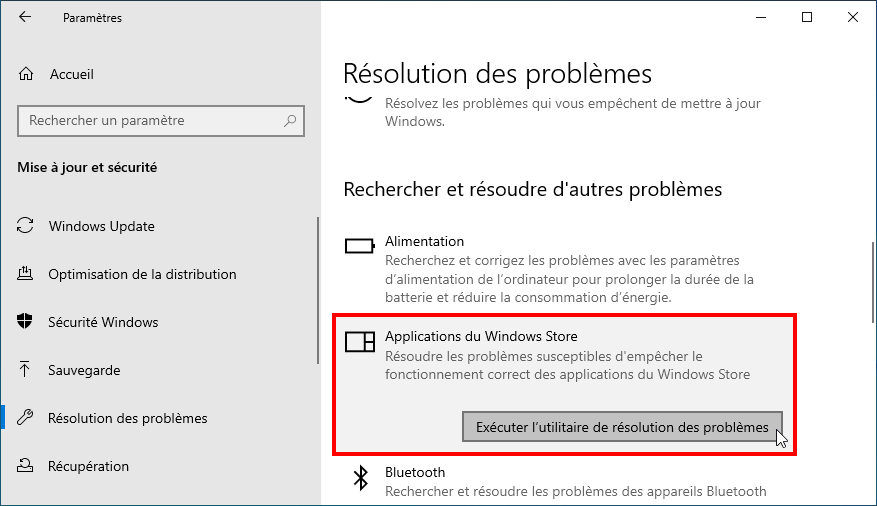Click the Windows Update refresh icon
The height and width of the screenshot is (506, 877).
tap(25, 226)
